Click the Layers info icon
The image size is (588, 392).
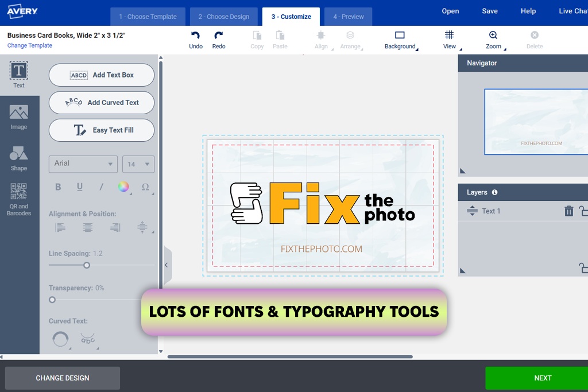tap(494, 192)
